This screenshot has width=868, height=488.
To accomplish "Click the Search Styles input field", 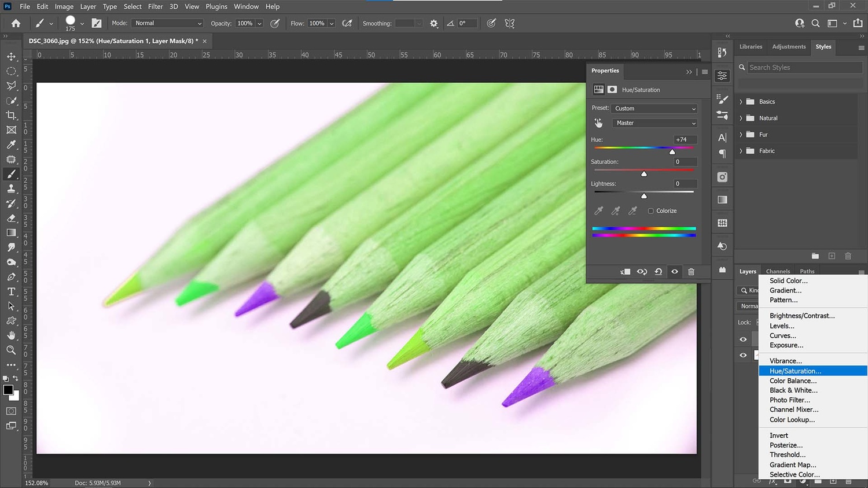I will click(804, 68).
